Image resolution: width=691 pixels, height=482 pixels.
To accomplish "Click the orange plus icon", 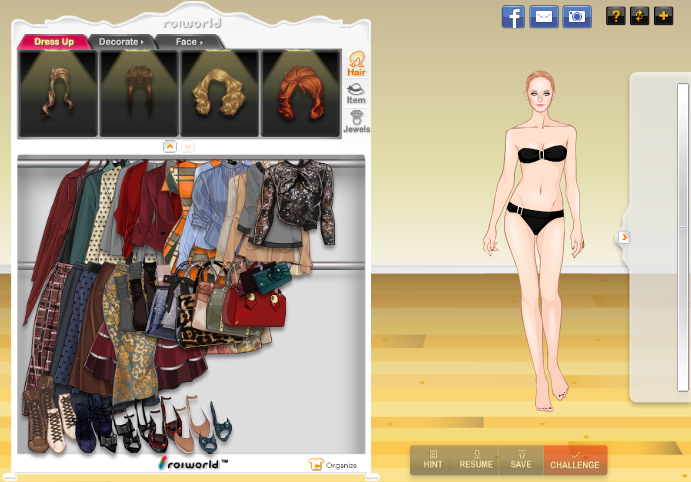I will click(x=664, y=16).
